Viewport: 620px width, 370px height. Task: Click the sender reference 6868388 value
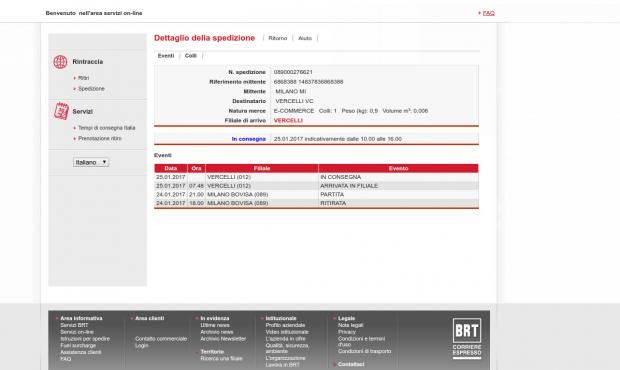[x=308, y=82]
